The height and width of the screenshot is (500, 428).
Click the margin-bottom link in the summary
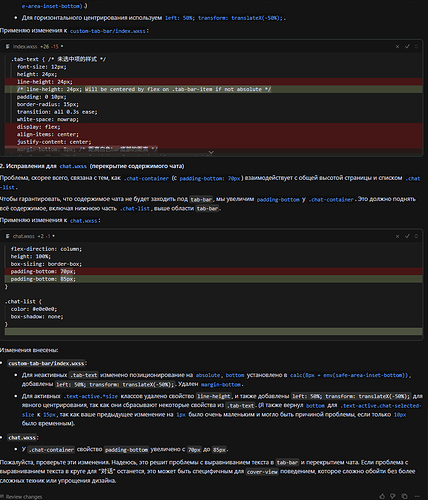[221, 385]
